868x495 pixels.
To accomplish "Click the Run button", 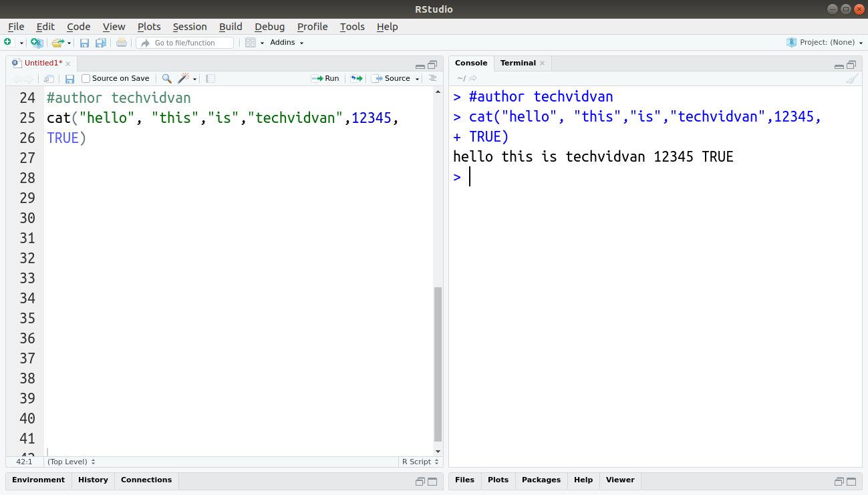I will (x=325, y=78).
